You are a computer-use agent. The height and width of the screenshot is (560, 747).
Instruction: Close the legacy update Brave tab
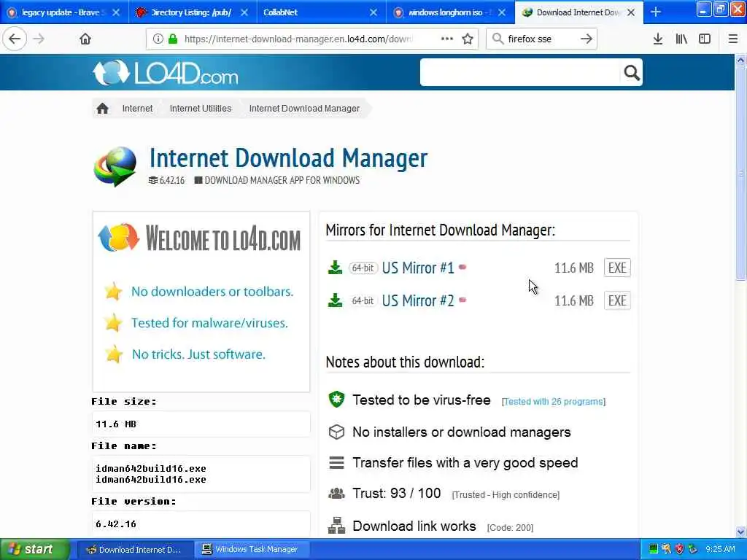pos(116,12)
